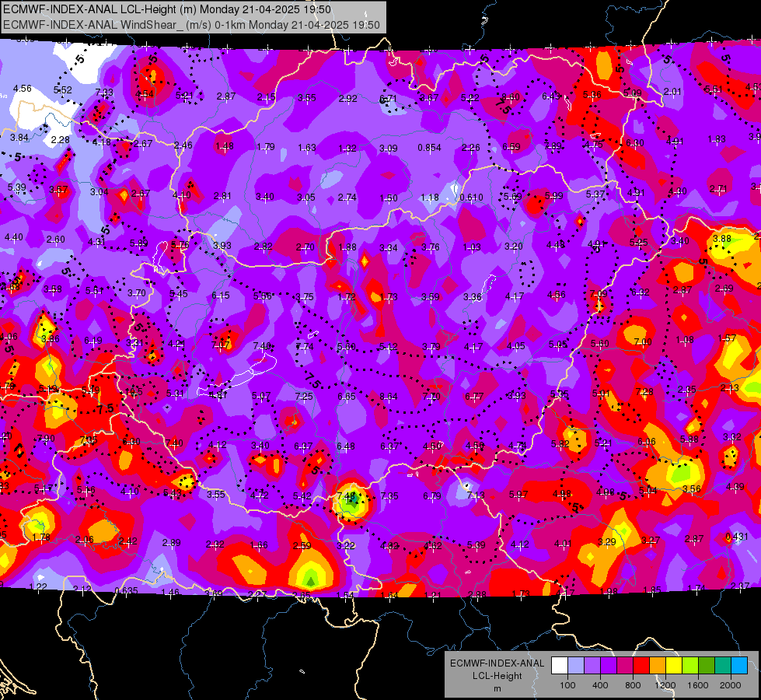Click the wind shear value 10.5
This screenshot has width=761, height=700.
(134, 392)
